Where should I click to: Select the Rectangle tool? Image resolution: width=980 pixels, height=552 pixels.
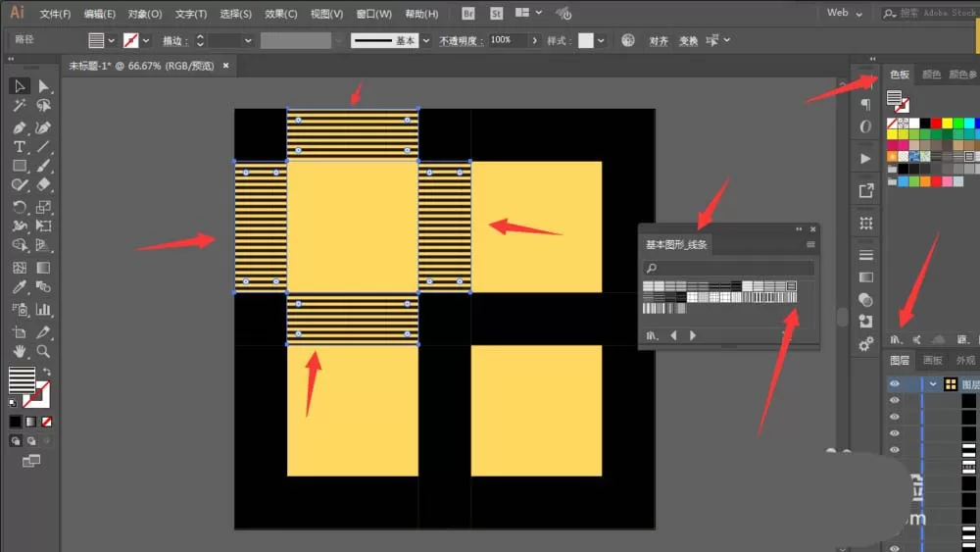20,166
